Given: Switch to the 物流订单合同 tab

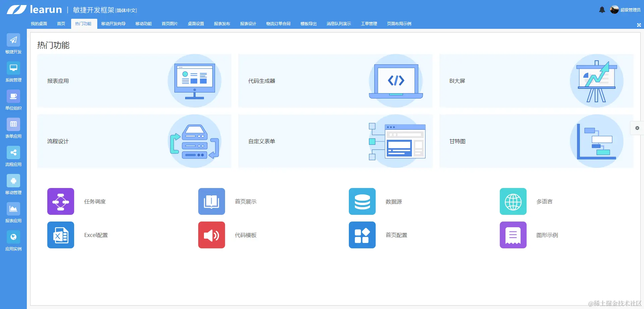Looking at the screenshot, I should tap(278, 24).
